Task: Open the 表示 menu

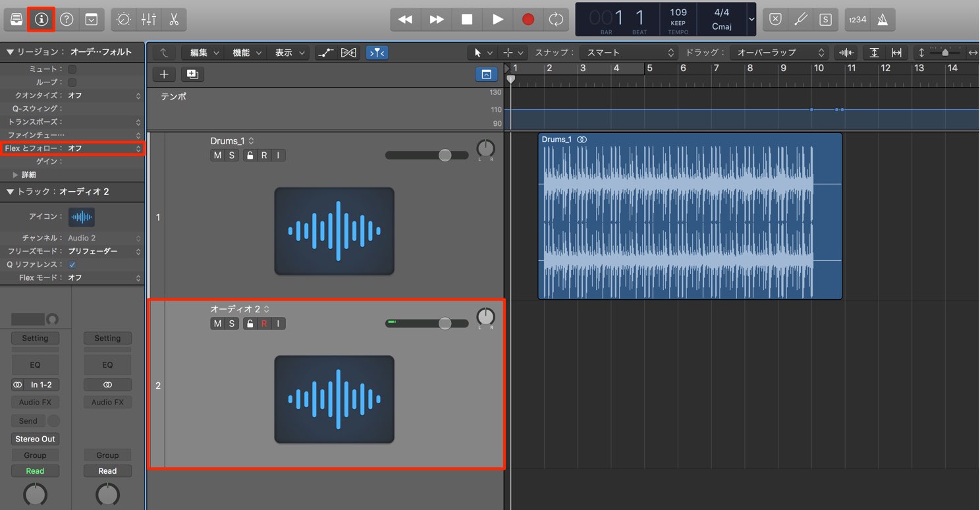Action: pos(288,53)
